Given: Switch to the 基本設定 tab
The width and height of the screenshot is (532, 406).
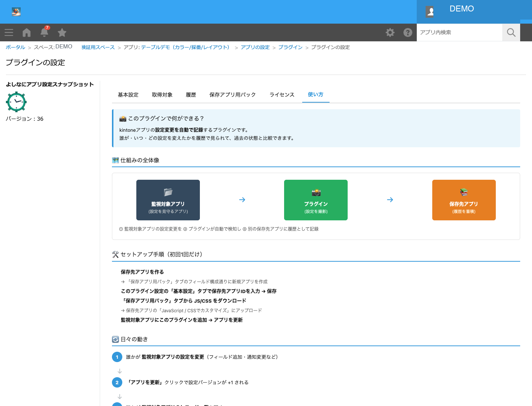Looking at the screenshot, I should pyautogui.click(x=128, y=95).
